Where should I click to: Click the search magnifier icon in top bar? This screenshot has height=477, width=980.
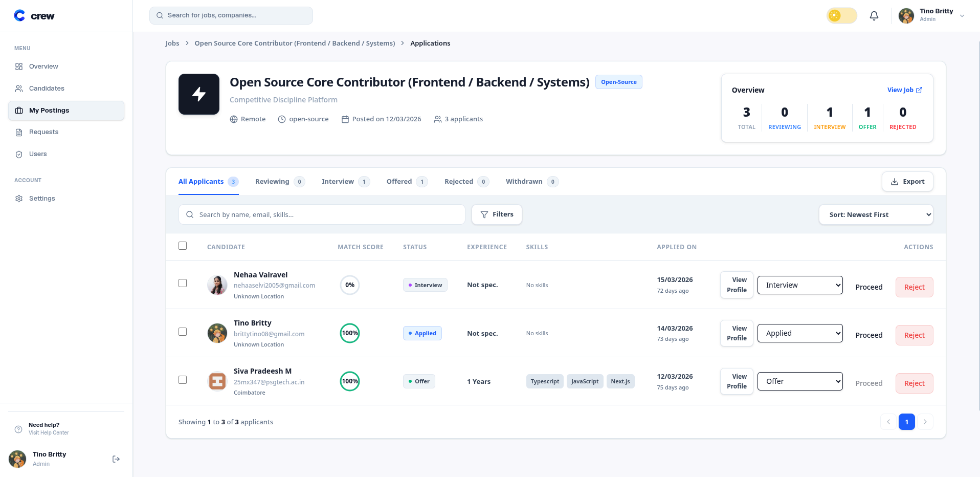point(160,15)
